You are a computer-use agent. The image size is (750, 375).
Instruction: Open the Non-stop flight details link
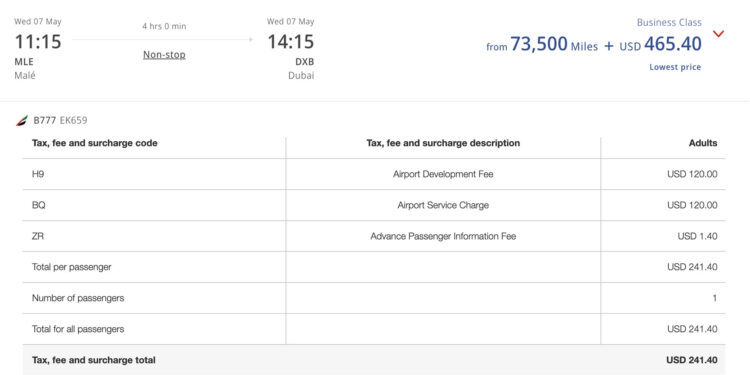[x=165, y=55]
